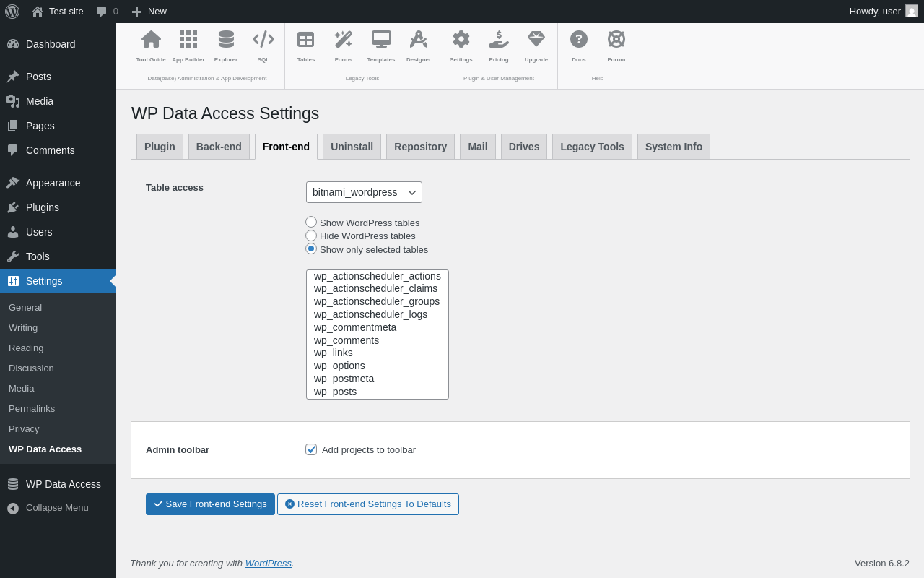This screenshot has width=924, height=578.
Task: Switch to the Mail tab
Action: [x=478, y=147]
